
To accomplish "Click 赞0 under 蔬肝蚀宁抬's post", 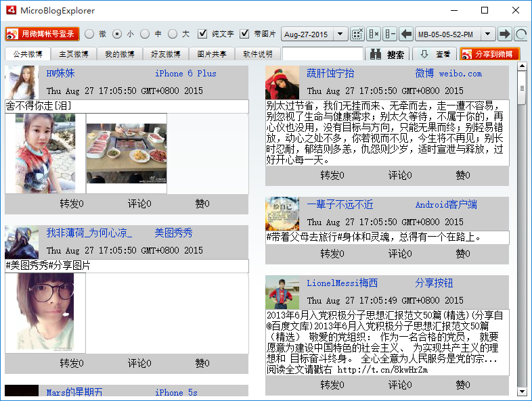I will pyautogui.click(x=463, y=175).
